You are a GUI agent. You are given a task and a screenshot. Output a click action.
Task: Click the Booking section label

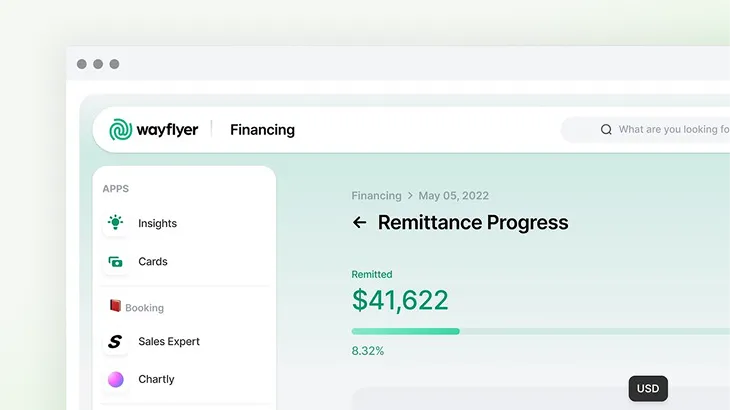pyautogui.click(x=144, y=308)
